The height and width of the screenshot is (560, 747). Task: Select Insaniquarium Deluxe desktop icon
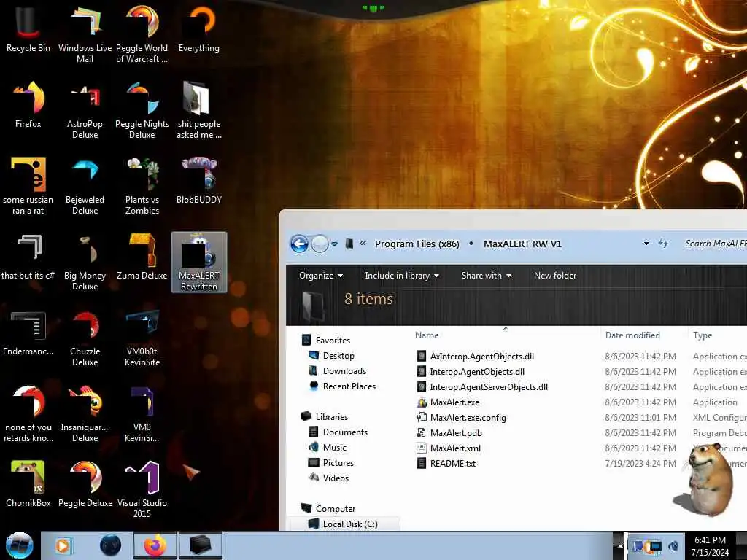[85, 413]
